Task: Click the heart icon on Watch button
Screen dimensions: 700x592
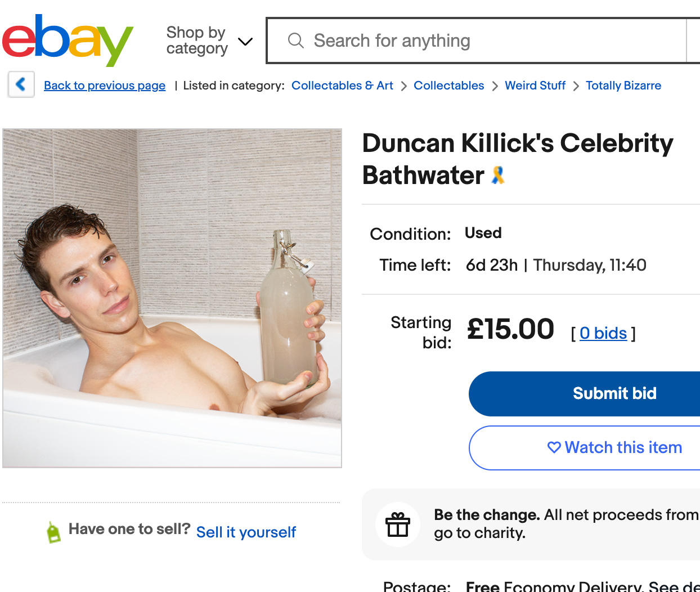Action: point(554,447)
